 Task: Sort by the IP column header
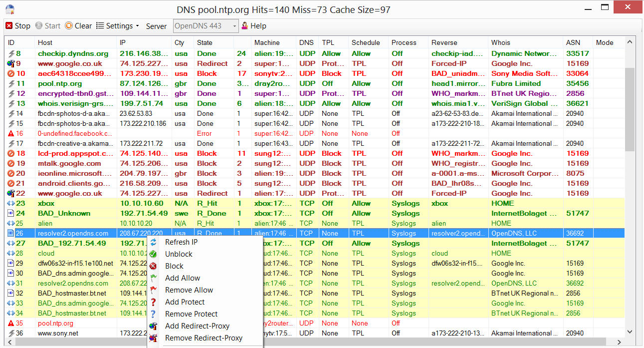pyautogui.click(x=144, y=42)
